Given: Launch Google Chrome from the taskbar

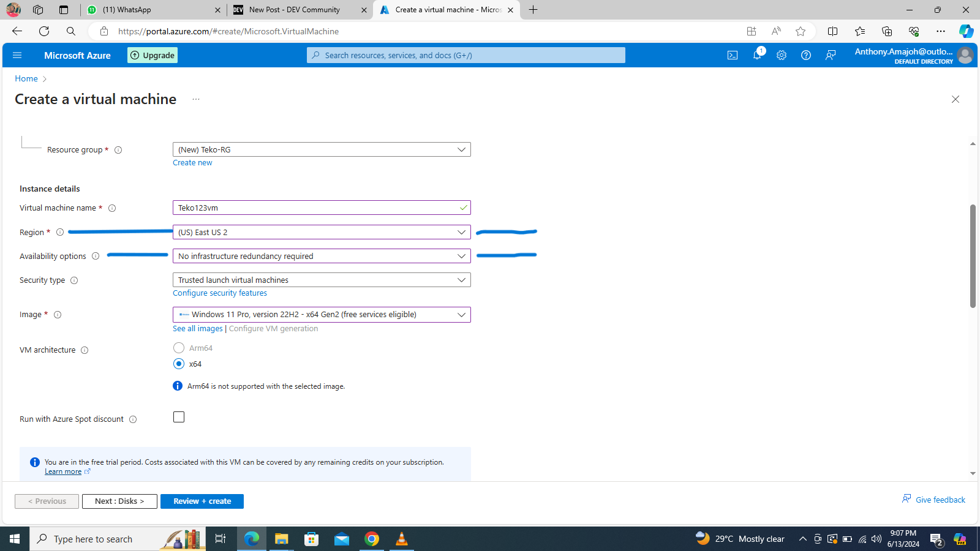Looking at the screenshot, I should coord(372,539).
